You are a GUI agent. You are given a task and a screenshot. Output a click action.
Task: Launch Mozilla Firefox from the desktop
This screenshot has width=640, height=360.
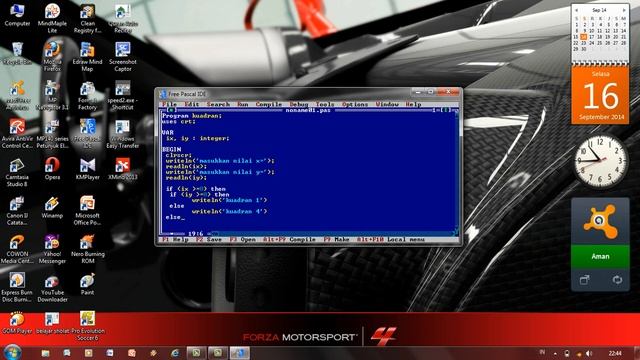click(52, 57)
